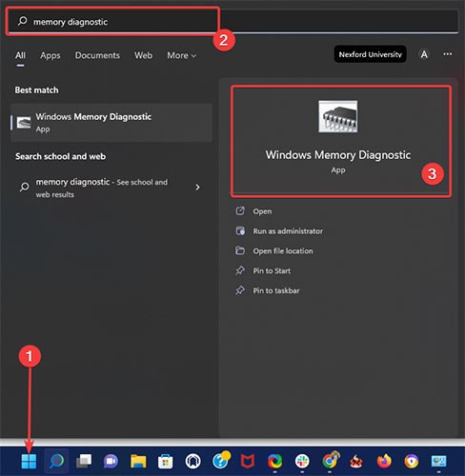Open the yellow shield-circle taskbar app

412,461
